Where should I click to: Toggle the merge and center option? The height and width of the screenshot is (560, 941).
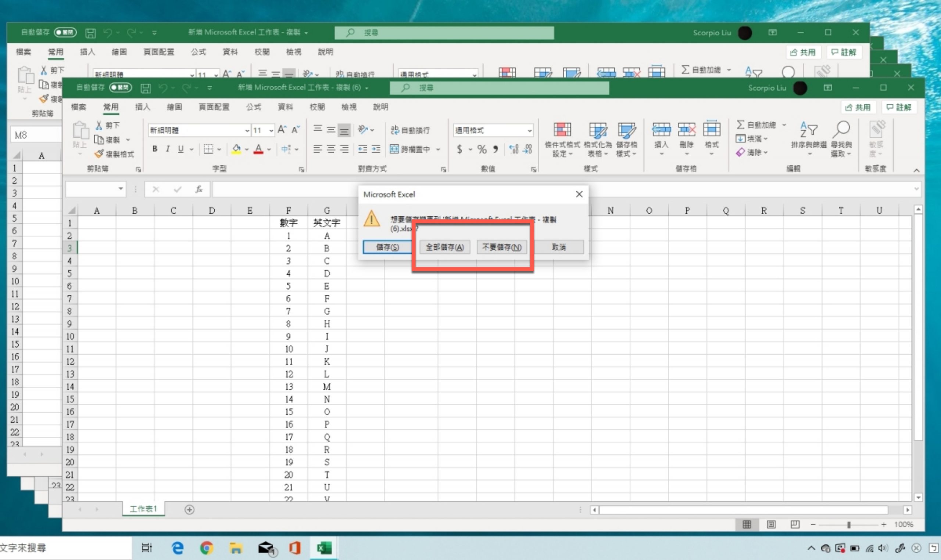[x=411, y=149]
